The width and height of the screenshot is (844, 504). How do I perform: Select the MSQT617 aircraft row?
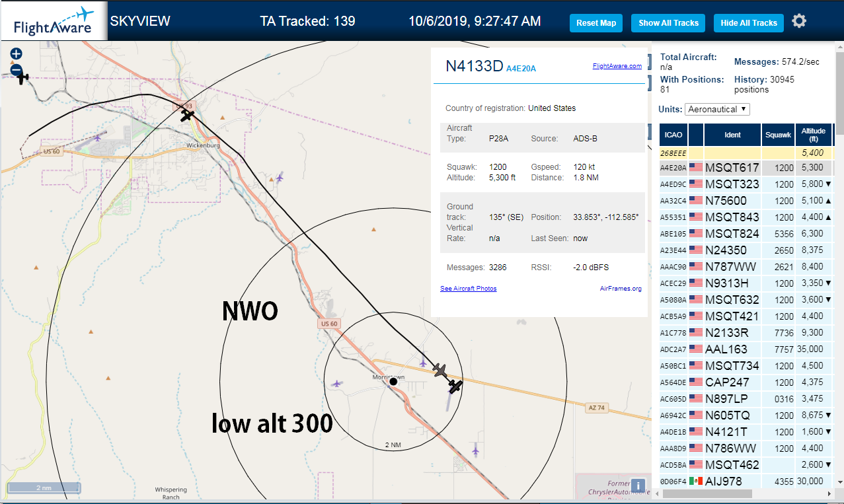746,168
